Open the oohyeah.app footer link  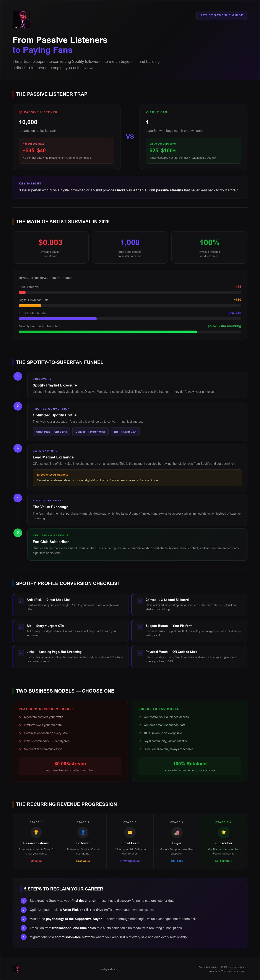click(110, 969)
